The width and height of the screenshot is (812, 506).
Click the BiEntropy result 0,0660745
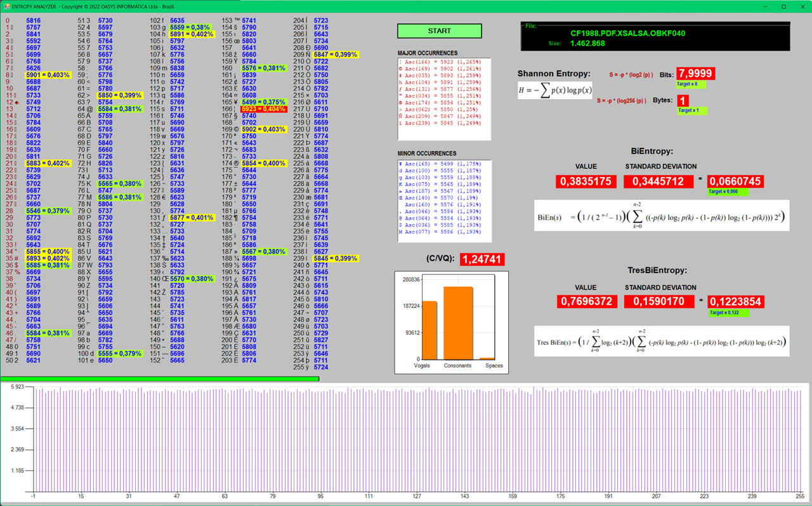pyautogui.click(x=735, y=182)
